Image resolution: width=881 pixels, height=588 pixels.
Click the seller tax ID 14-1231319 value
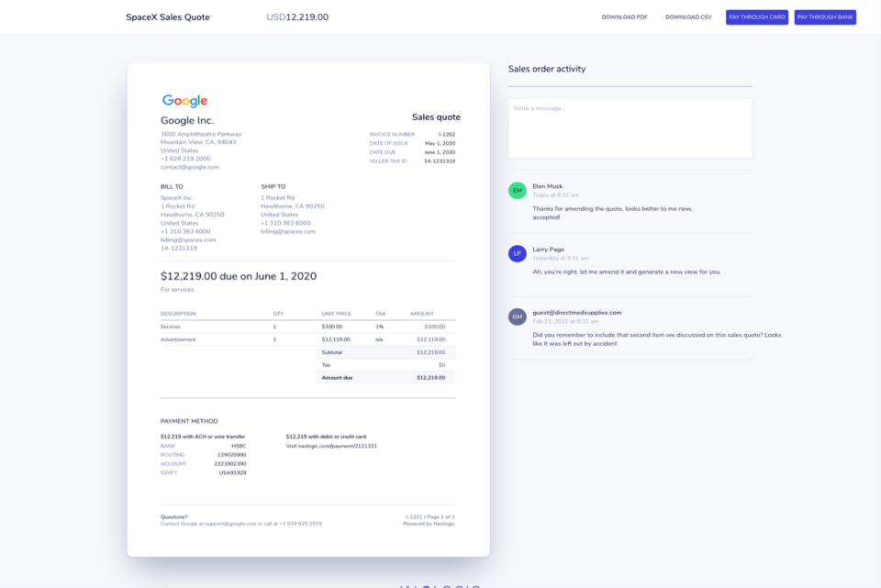click(x=440, y=161)
